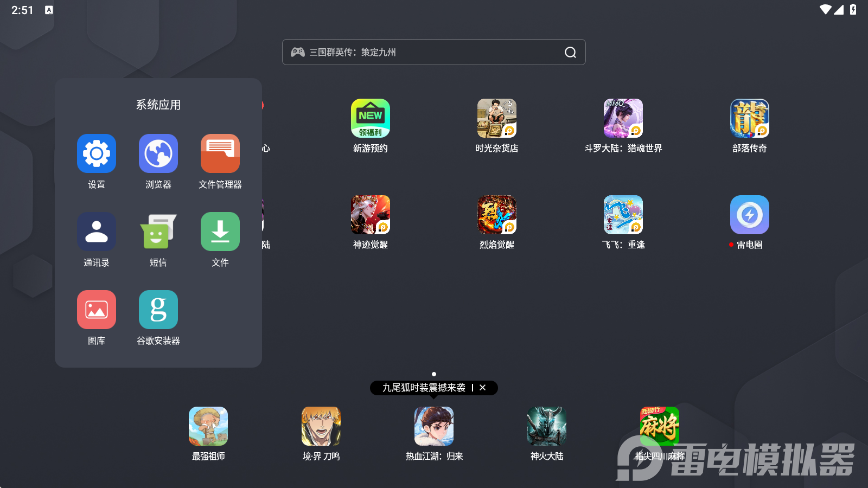Click the cellular signal status icon

839,9
